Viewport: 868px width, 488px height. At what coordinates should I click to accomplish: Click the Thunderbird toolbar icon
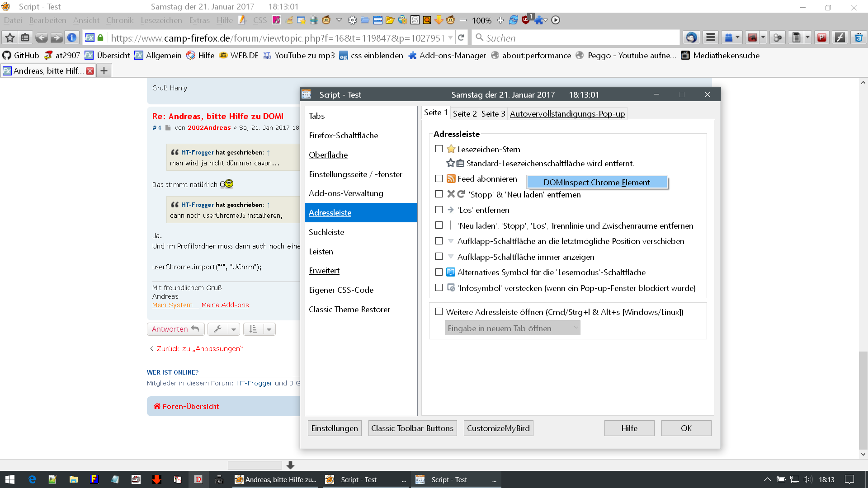pos(691,38)
